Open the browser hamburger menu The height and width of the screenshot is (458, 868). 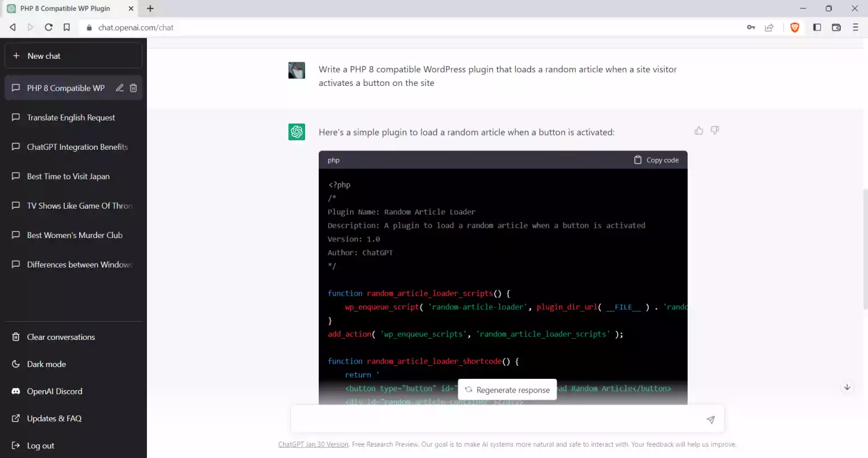point(856,27)
